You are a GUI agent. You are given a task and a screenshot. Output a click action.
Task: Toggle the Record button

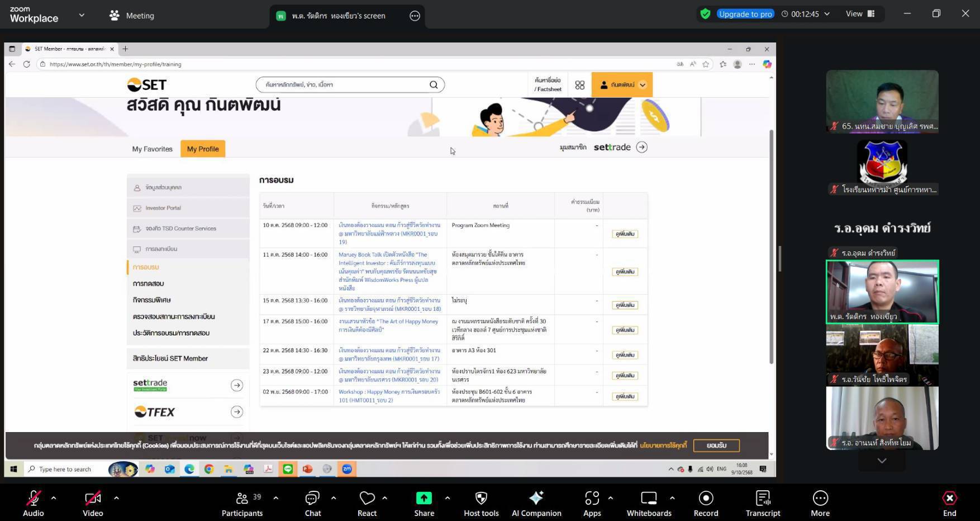pos(706,498)
